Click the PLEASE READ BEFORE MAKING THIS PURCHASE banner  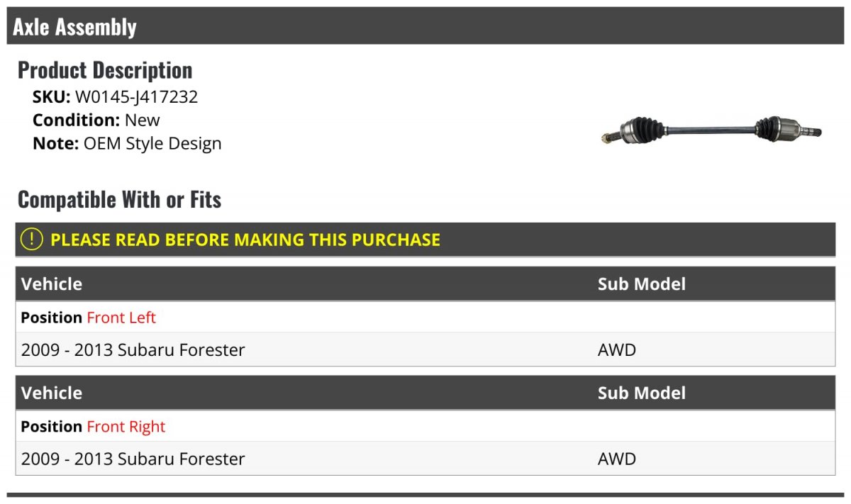[425, 240]
